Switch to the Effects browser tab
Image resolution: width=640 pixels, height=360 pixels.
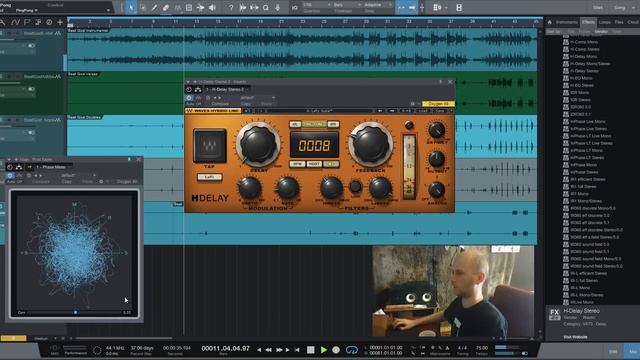tap(588, 22)
